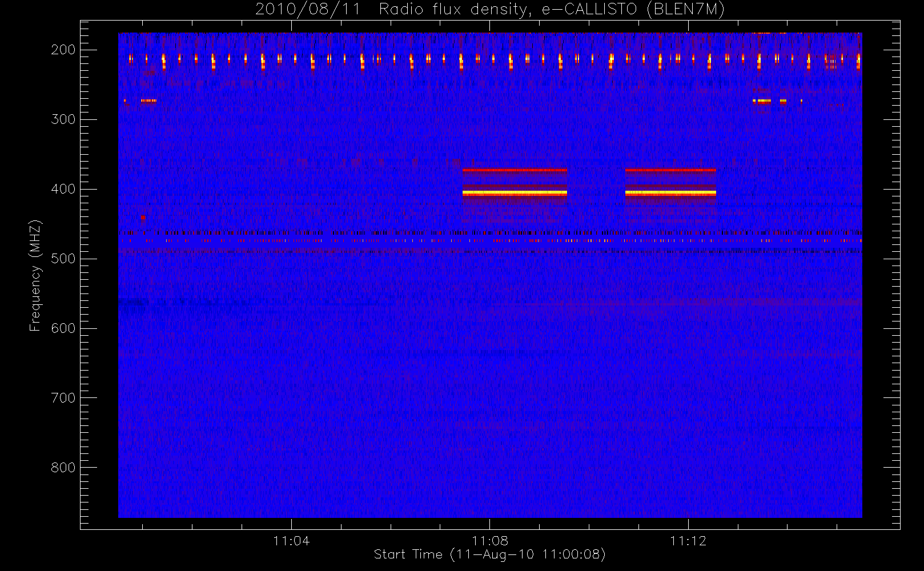
Task: Click the 800 frequency tick label
Action: 63,468
